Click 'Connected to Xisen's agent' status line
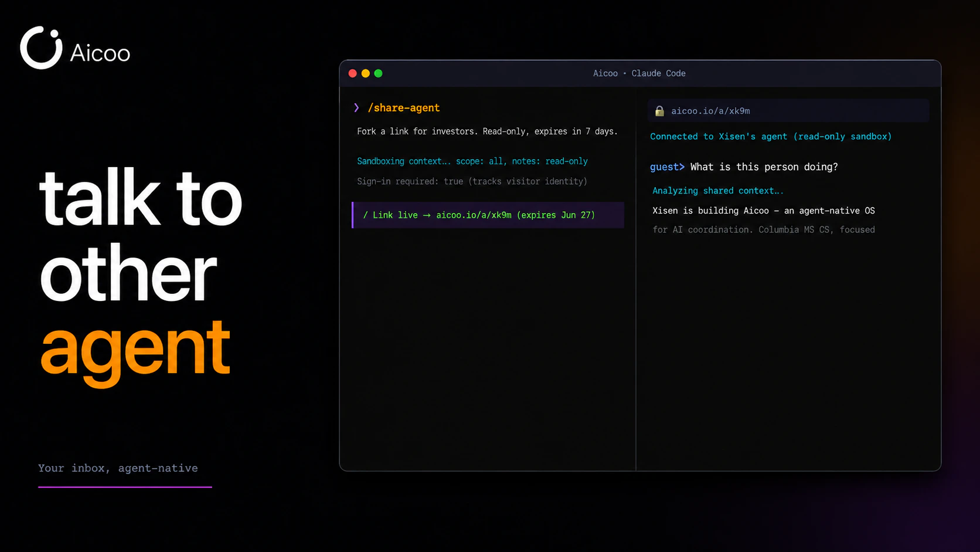The height and width of the screenshot is (552, 980). point(771,137)
